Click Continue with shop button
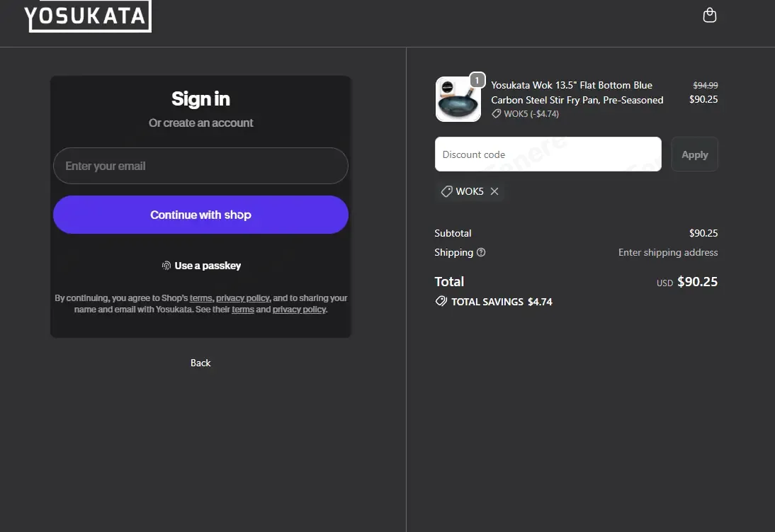Viewport: 775px width, 532px height. [200, 215]
